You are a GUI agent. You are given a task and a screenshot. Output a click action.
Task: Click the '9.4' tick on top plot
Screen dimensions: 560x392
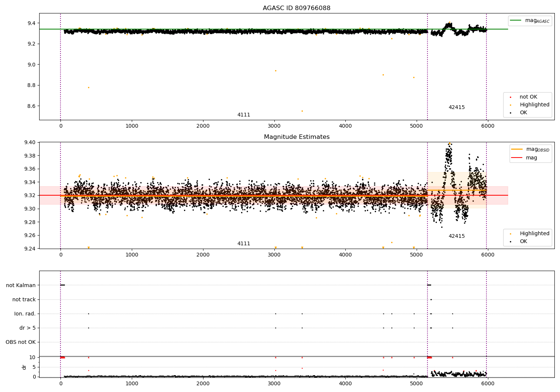point(31,23)
